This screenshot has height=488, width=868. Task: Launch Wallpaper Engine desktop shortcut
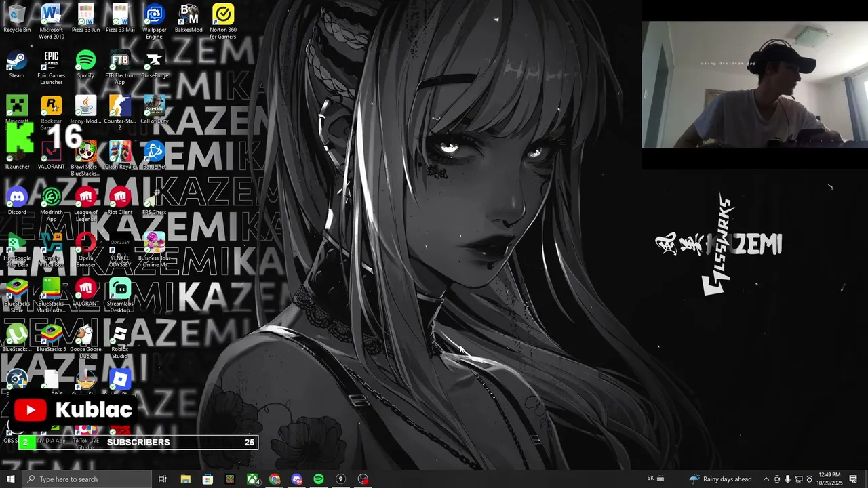pyautogui.click(x=154, y=22)
